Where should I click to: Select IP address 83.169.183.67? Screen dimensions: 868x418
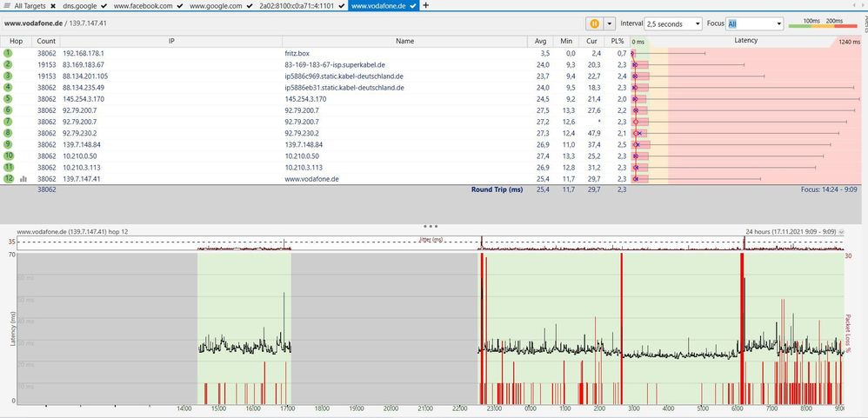click(83, 64)
